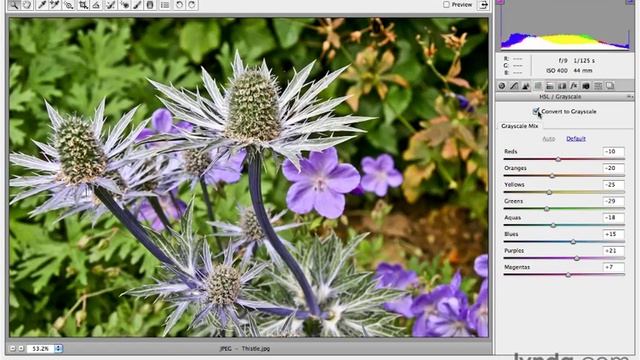Switch to the Effects panel tab

click(574, 86)
